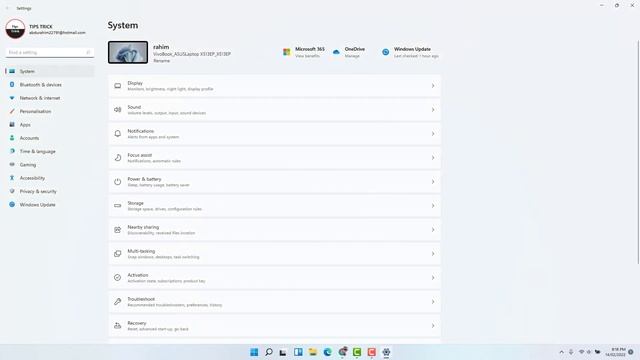Open Privacy & security category
640x360 pixels.
[50, 191]
